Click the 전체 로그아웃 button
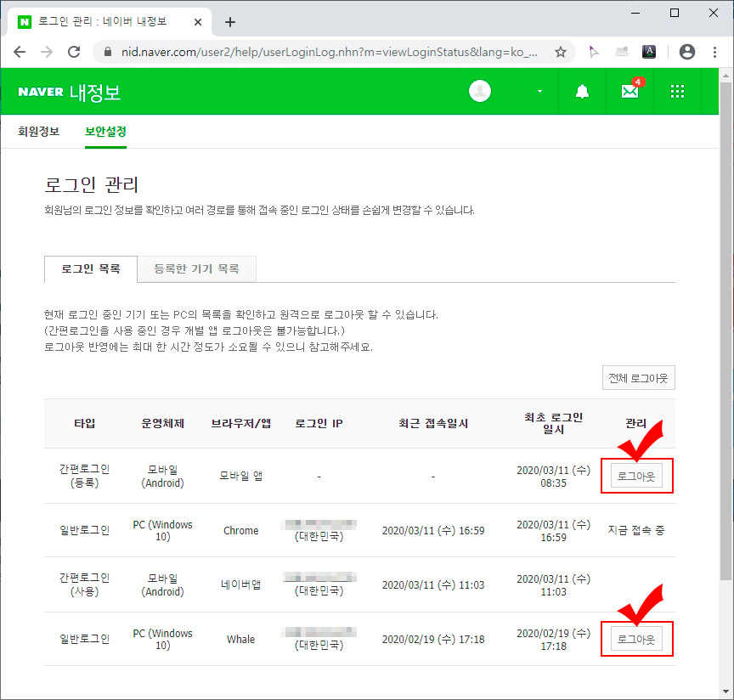 coord(638,377)
